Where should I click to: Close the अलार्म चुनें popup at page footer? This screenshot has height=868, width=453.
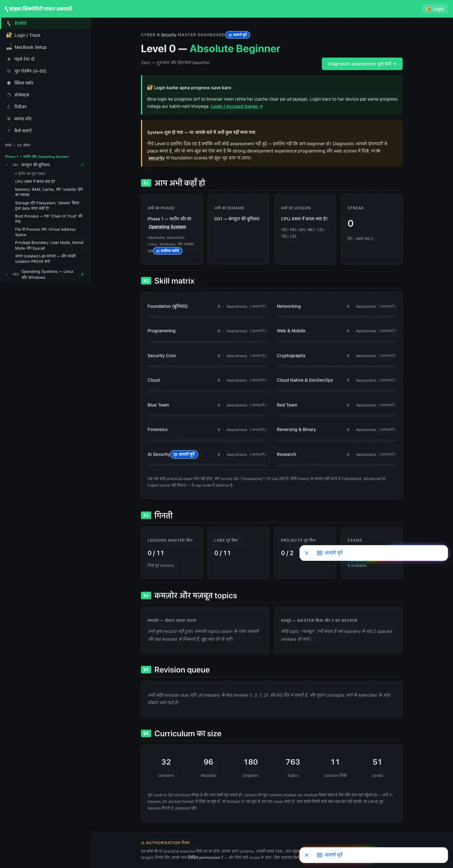306,855
